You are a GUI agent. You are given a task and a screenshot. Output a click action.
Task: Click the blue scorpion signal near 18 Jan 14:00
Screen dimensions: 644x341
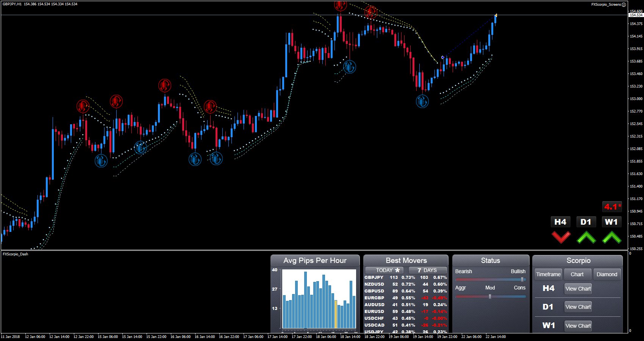click(x=349, y=67)
